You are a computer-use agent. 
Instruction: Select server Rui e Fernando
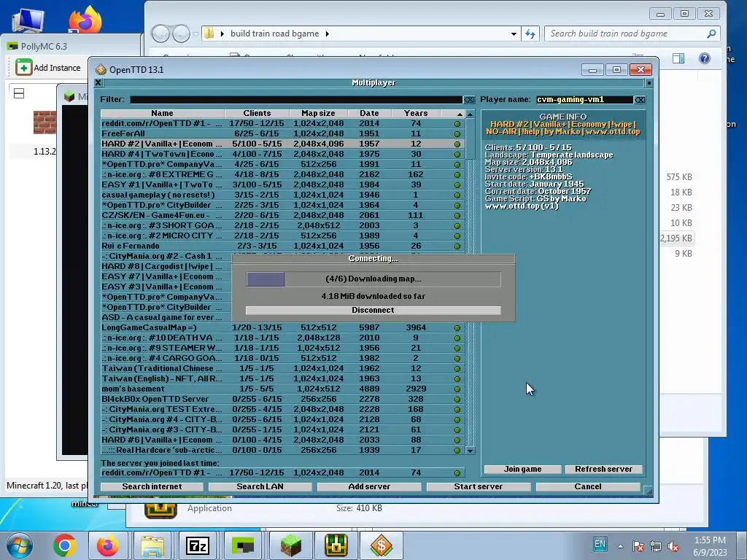point(282,246)
